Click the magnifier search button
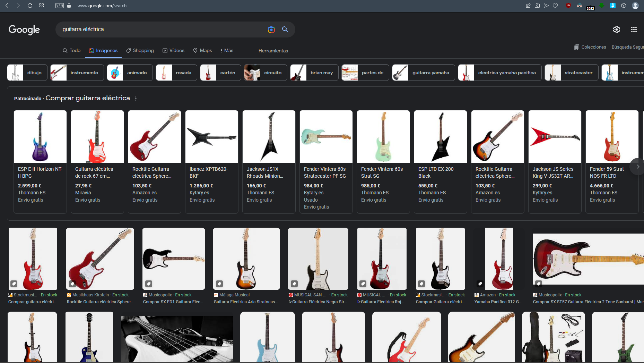Image resolution: width=644 pixels, height=363 pixels. tap(285, 29)
